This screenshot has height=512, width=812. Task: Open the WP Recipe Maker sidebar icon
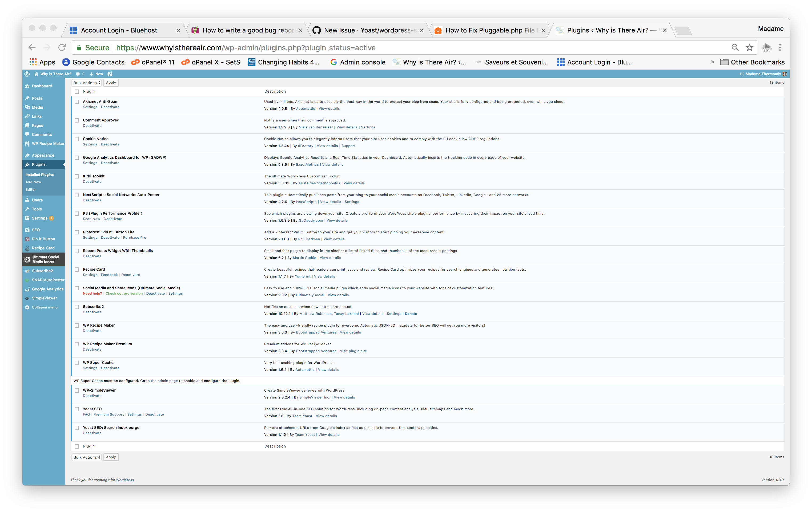(27, 143)
